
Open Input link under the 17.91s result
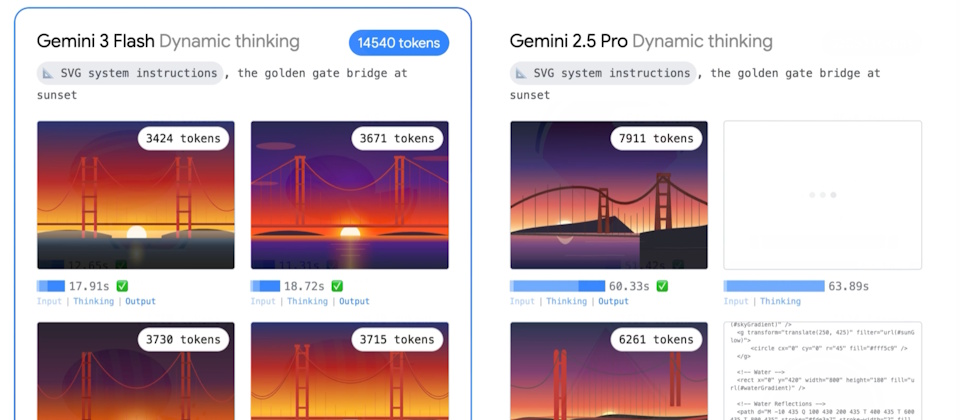pos(49,301)
